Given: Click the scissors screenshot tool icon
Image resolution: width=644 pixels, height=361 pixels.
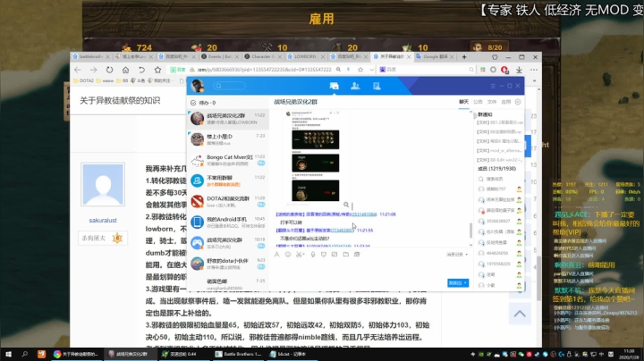Looking at the screenshot, I should pos(300,255).
